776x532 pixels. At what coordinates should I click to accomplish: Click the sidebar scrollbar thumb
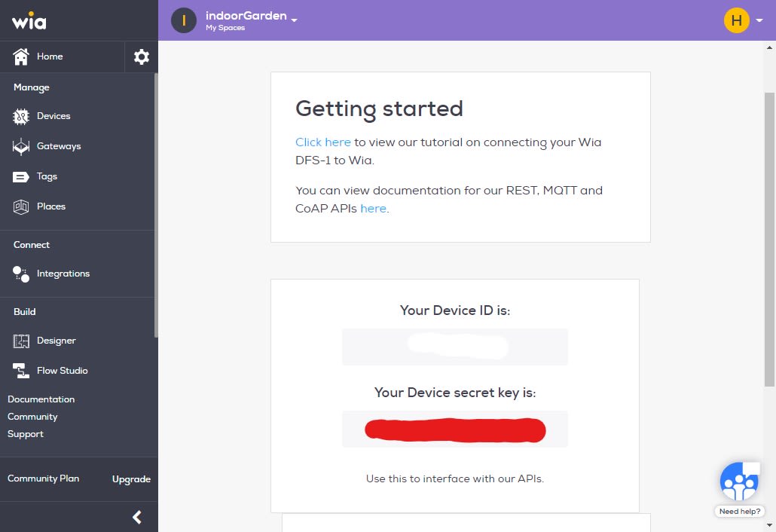(x=156, y=205)
